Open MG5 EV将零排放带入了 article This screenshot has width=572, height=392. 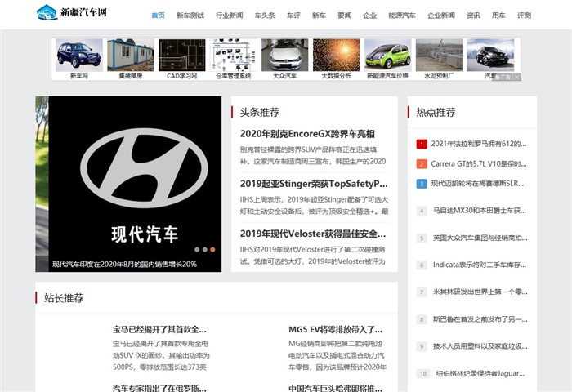pos(335,330)
